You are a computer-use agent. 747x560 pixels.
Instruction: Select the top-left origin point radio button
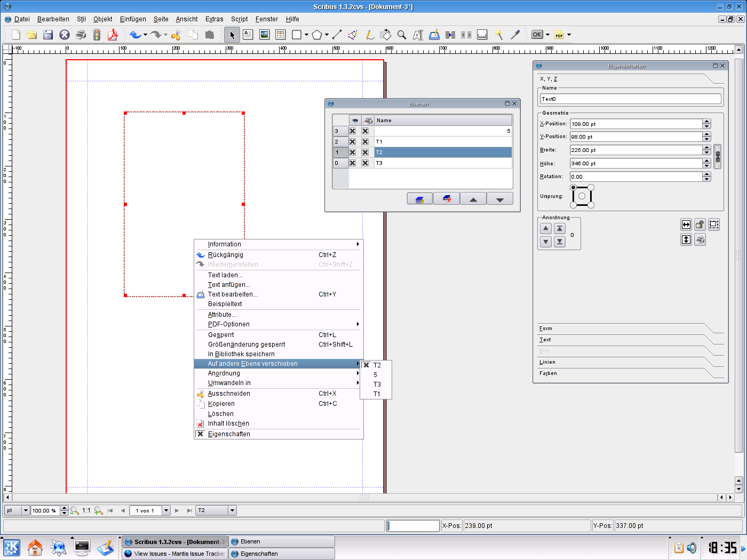coord(574,188)
